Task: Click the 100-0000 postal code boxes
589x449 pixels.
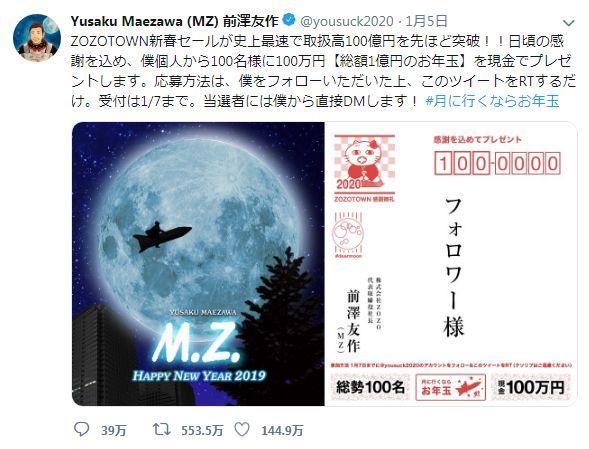Action: pyautogui.click(x=497, y=163)
